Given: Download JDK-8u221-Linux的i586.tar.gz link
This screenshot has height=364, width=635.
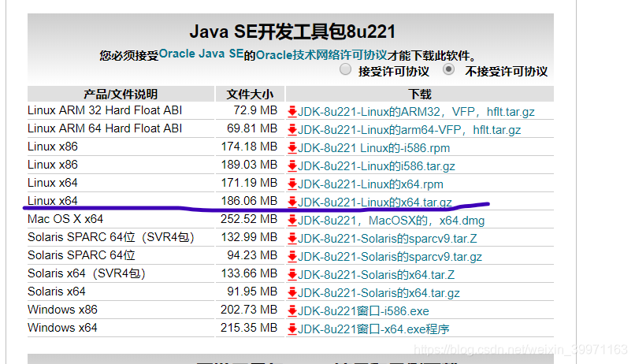Looking at the screenshot, I should tap(377, 166).
